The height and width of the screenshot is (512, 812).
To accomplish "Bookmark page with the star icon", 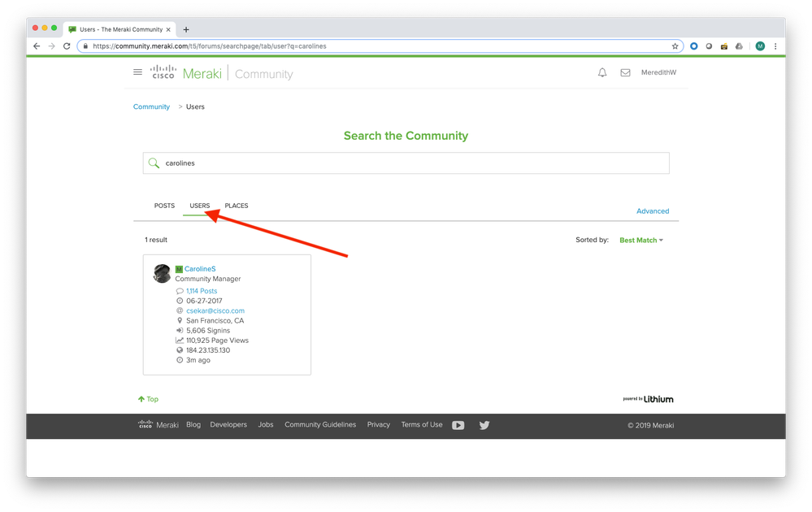I will click(675, 46).
